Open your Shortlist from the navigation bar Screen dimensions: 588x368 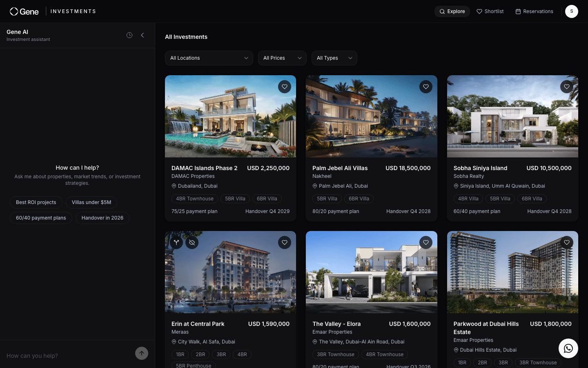pos(490,11)
